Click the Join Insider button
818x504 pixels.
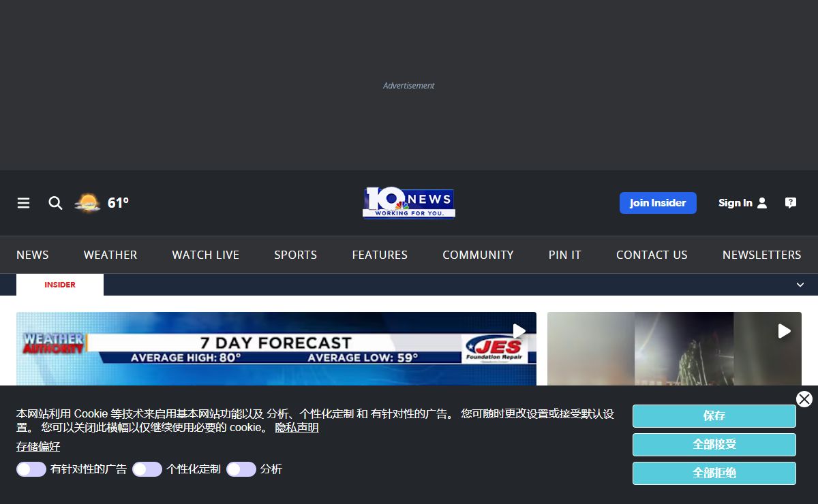[x=658, y=203]
